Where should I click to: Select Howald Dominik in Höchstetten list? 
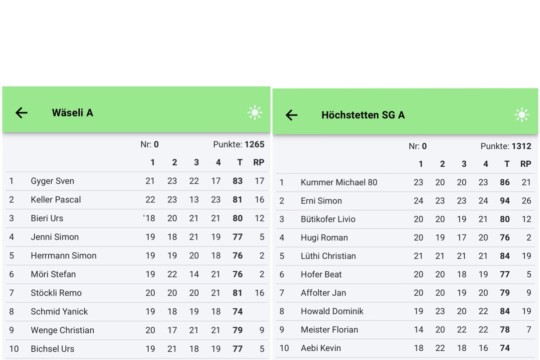point(406,311)
